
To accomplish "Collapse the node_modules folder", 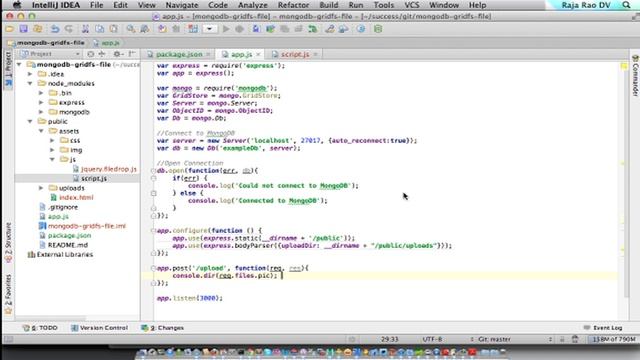I will 30,83.
